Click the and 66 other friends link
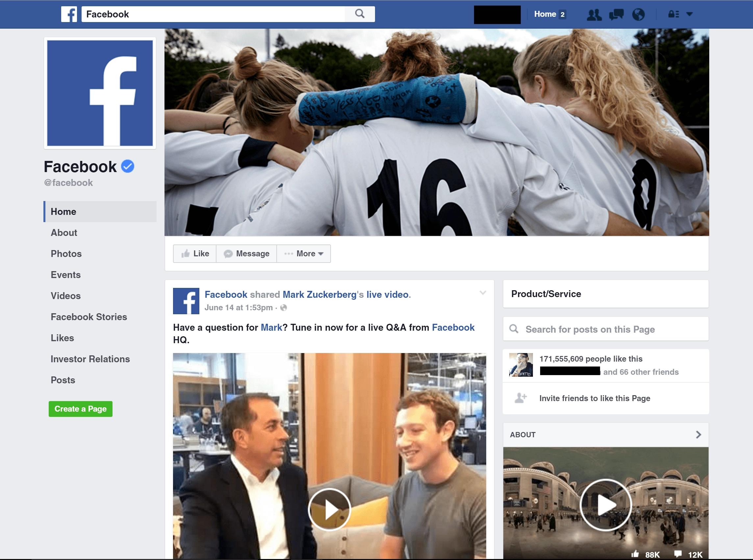Viewport: 753px width, 560px height. click(x=641, y=372)
